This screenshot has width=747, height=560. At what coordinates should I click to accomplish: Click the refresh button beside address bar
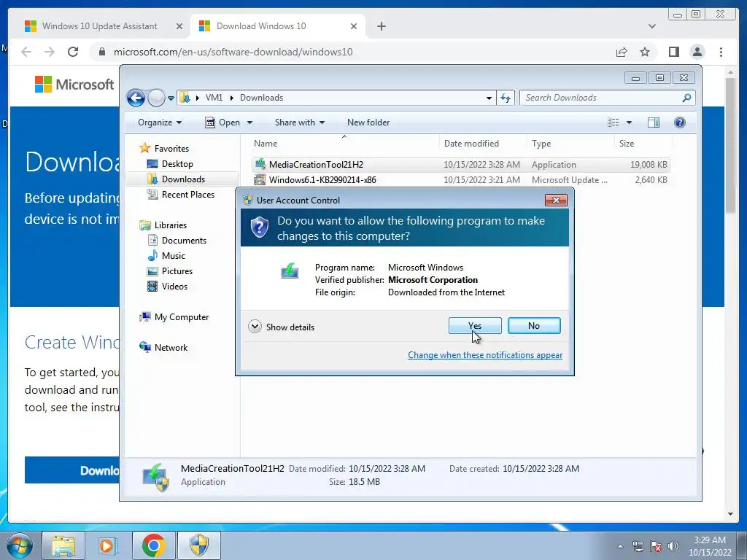click(x=506, y=98)
